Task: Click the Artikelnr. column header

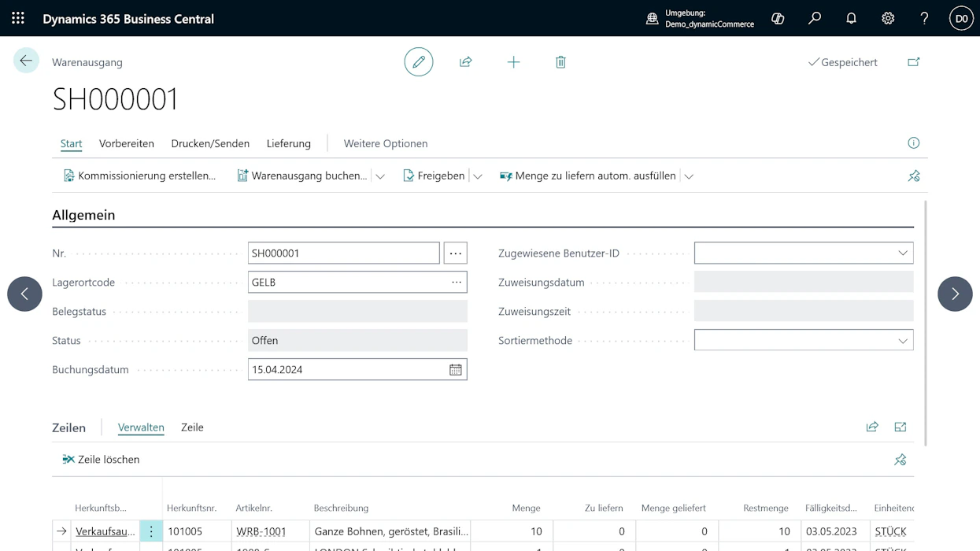Action: 253,508
